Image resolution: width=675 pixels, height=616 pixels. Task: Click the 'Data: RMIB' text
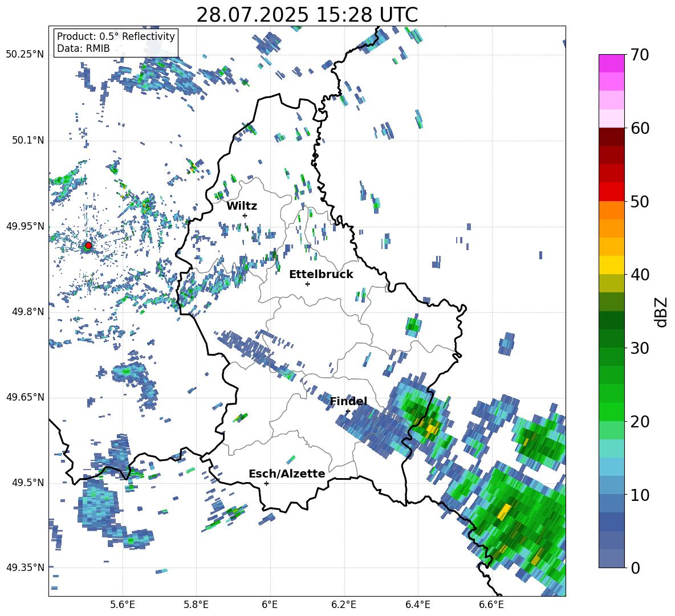tap(83, 48)
